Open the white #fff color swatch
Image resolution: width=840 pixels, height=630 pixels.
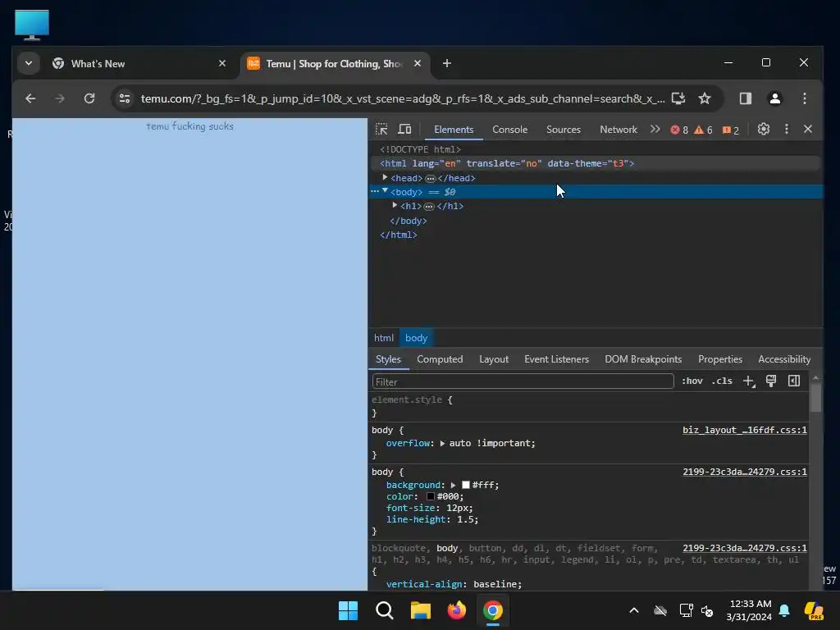click(x=466, y=485)
